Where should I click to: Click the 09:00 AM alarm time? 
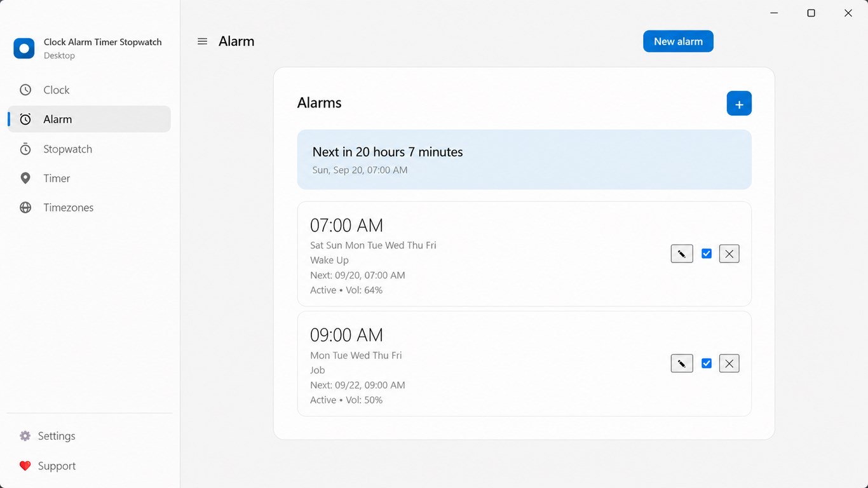point(347,335)
